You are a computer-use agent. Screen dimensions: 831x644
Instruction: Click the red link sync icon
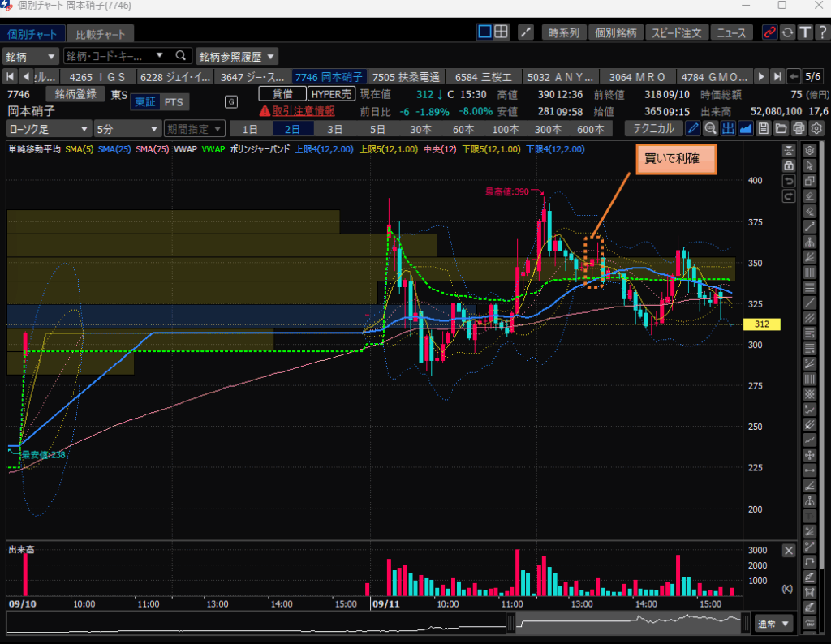[x=769, y=33]
